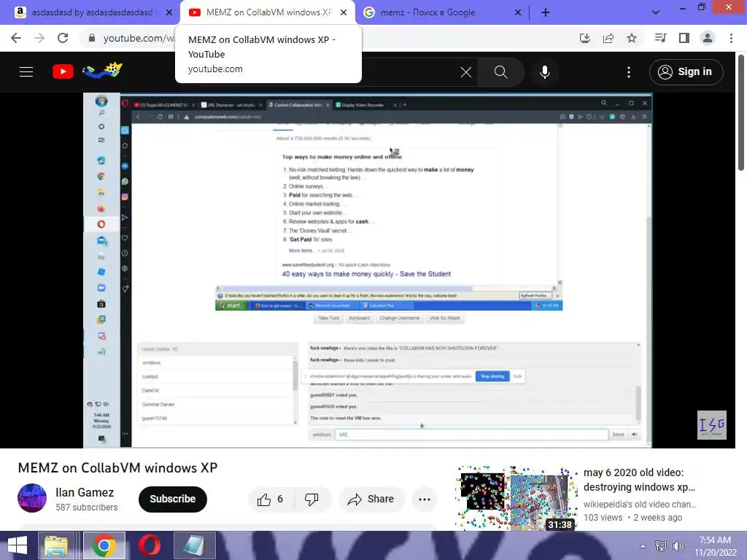Open network status in system tray
This screenshot has width=747, height=560.
click(x=661, y=546)
